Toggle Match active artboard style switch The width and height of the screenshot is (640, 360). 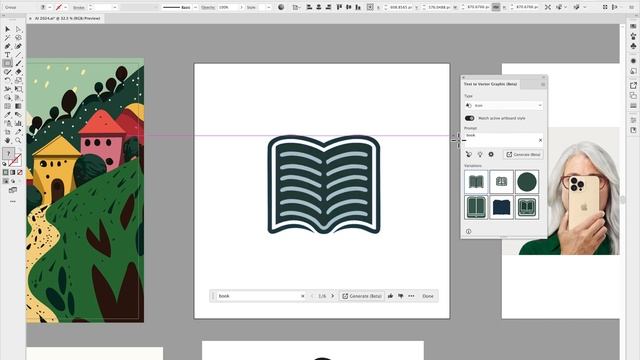(469, 118)
